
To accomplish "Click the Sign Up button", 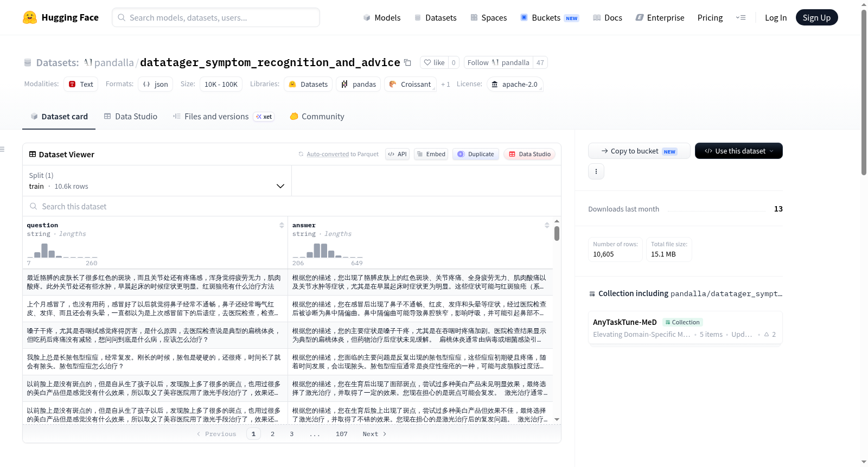I will (816, 17).
